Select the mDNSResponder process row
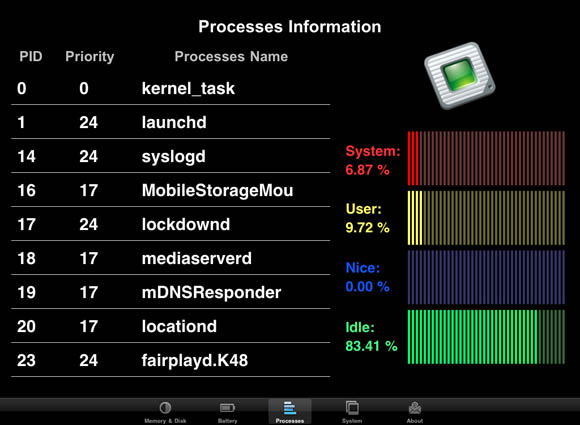 coord(171,292)
